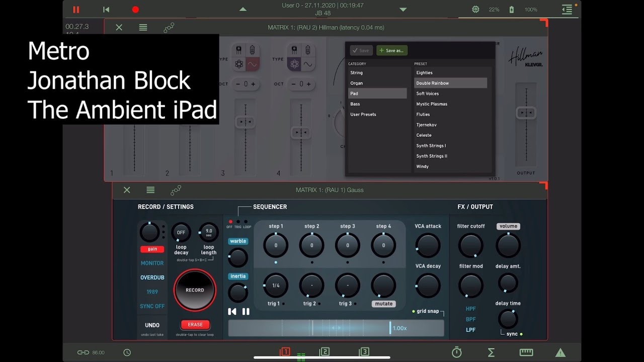
Task: Select atom oscillator type on channel 4
Action: pyautogui.click(x=294, y=64)
